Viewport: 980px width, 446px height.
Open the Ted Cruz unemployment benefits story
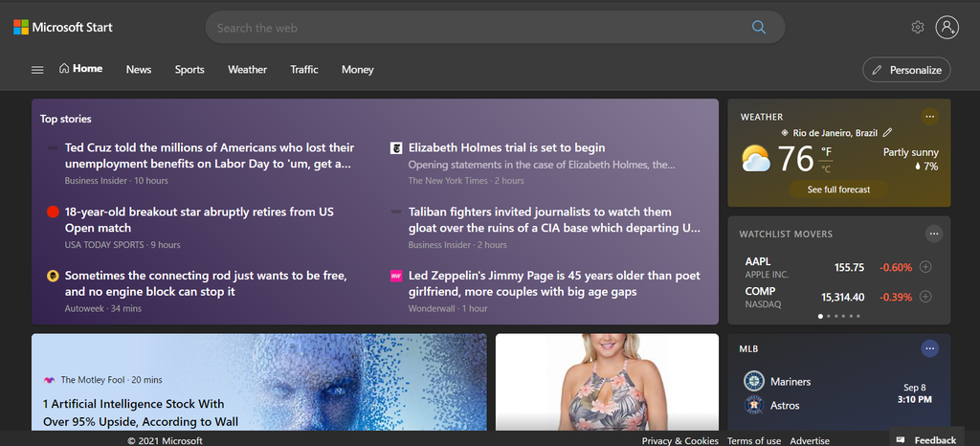(210, 156)
